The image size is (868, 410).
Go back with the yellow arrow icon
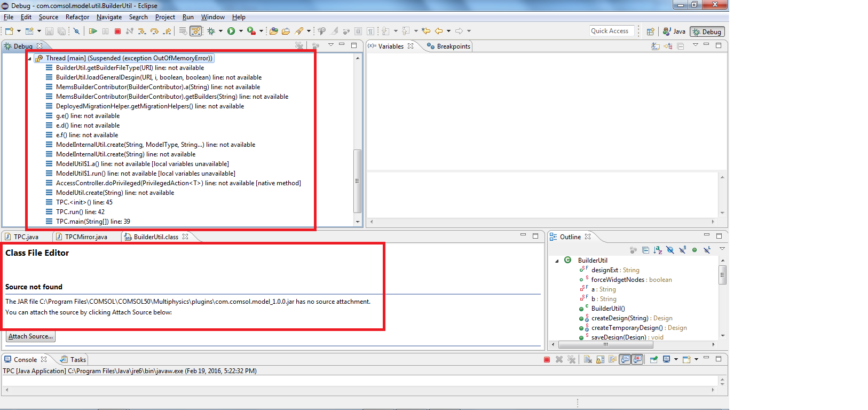click(x=439, y=31)
